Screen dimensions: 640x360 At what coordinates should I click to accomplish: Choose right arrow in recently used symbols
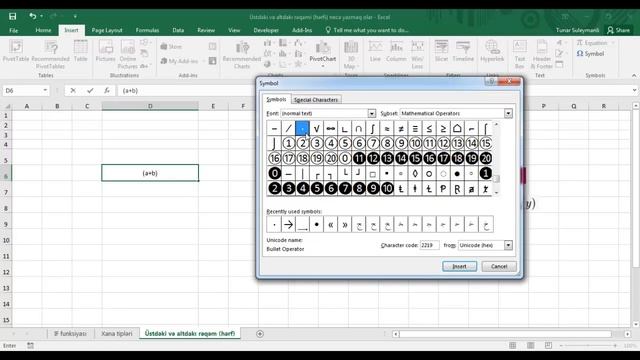click(x=288, y=224)
